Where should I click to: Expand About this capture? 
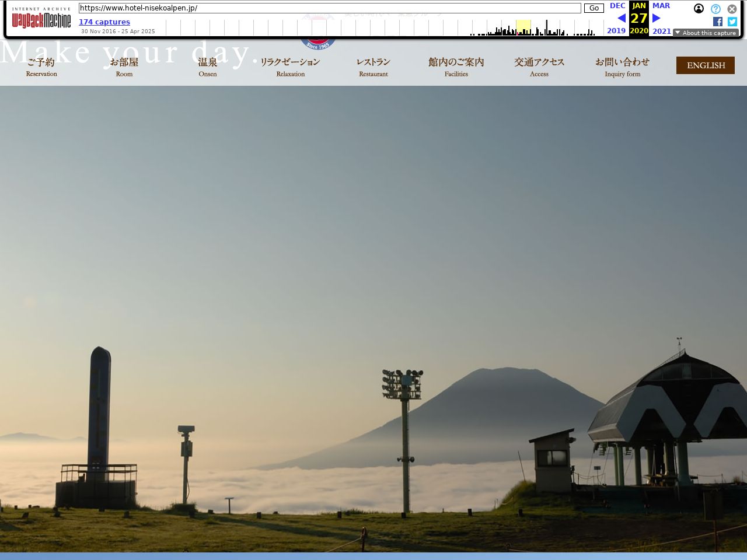point(706,33)
